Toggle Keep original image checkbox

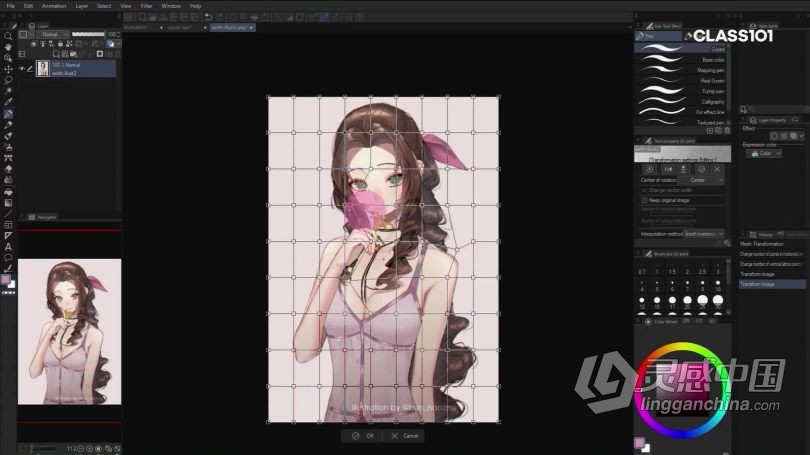pos(644,200)
